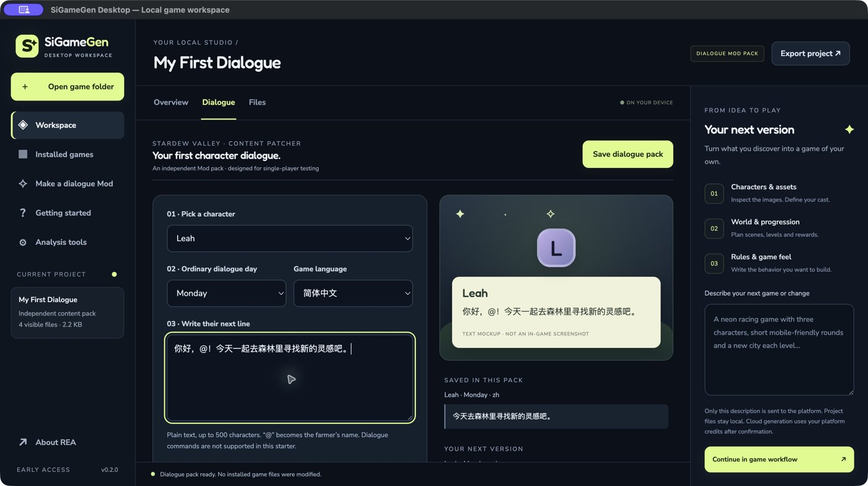Open Installed games in the sidebar
This screenshot has height=486, width=868.
coord(68,154)
